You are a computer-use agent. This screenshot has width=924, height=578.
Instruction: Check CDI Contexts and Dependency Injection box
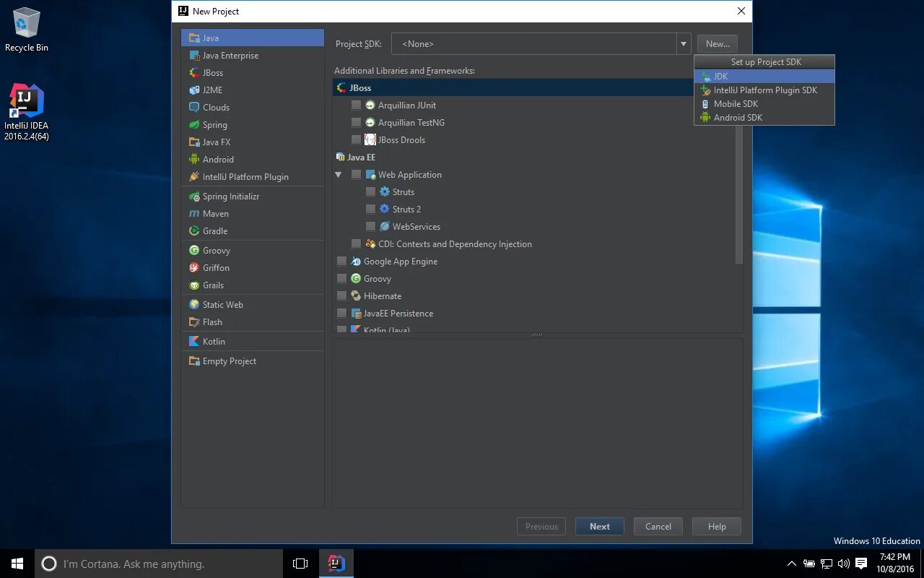point(356,244)
